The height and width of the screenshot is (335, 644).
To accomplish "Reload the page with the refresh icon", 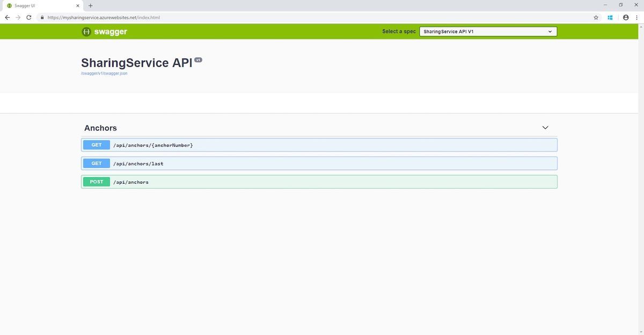I will [30, 17].
